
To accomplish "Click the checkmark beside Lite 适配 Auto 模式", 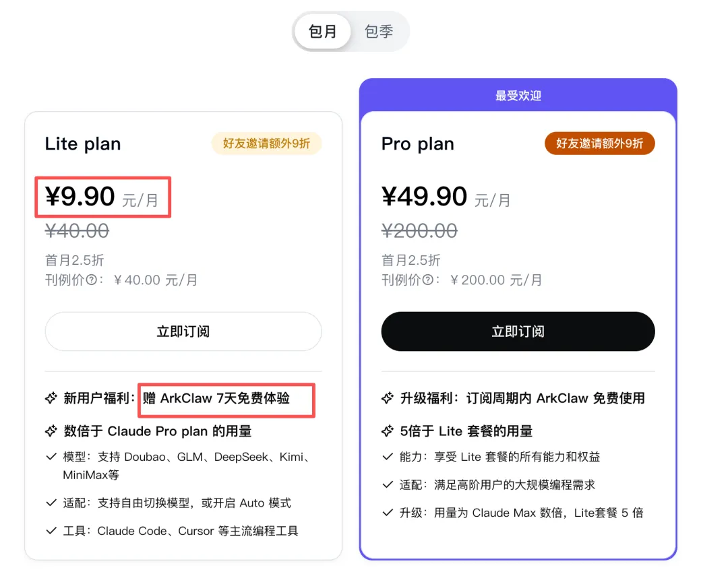I will (x=51, y=503).
